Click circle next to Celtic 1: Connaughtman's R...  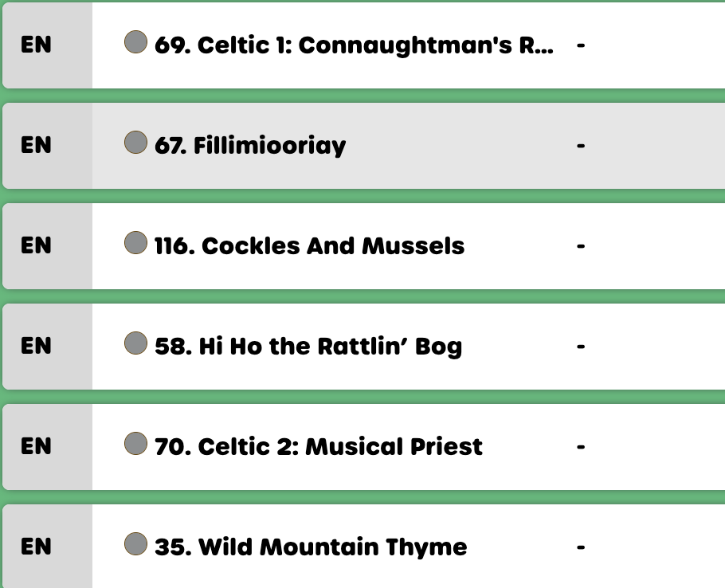(136, 42)
